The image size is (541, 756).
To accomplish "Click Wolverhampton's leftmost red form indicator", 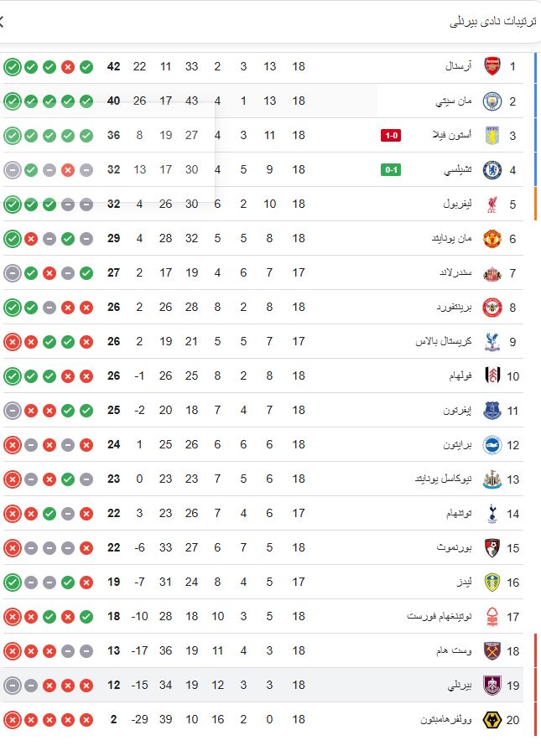I will (13, 719).
